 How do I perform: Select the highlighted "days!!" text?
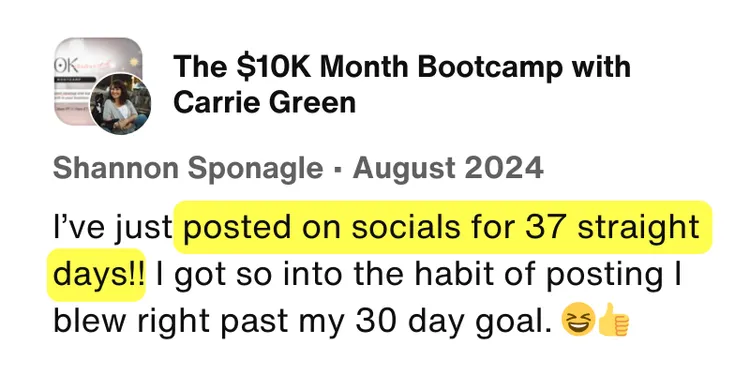96,275
